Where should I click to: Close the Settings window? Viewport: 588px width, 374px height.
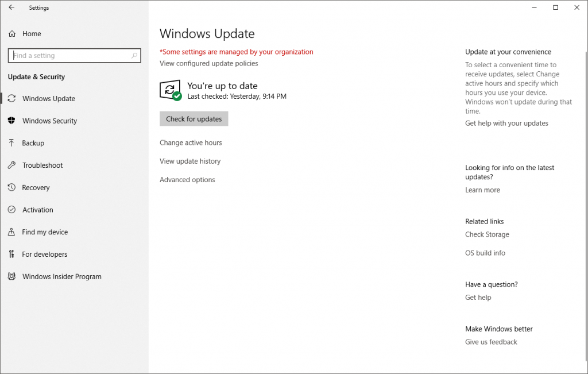[x=577, y=7]
